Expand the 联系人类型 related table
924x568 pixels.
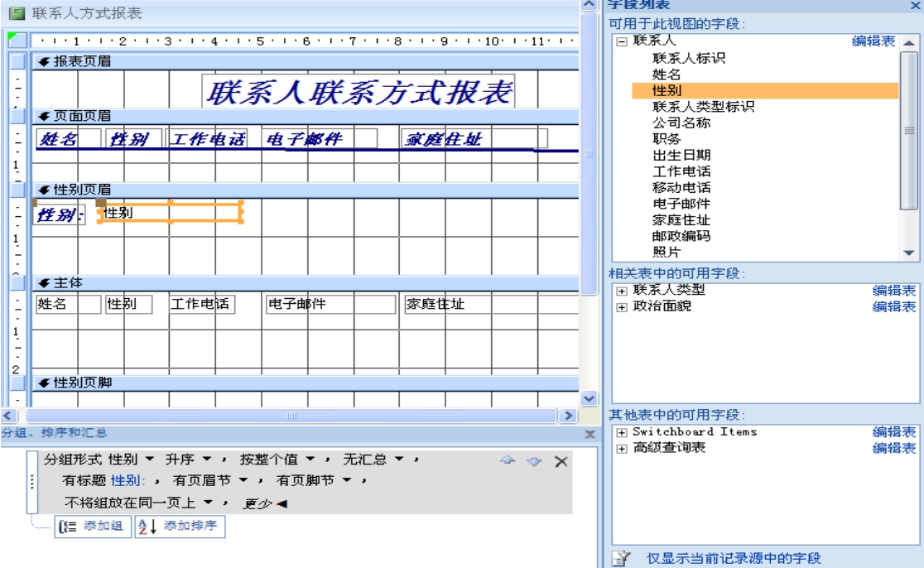[x=622, y=290]
